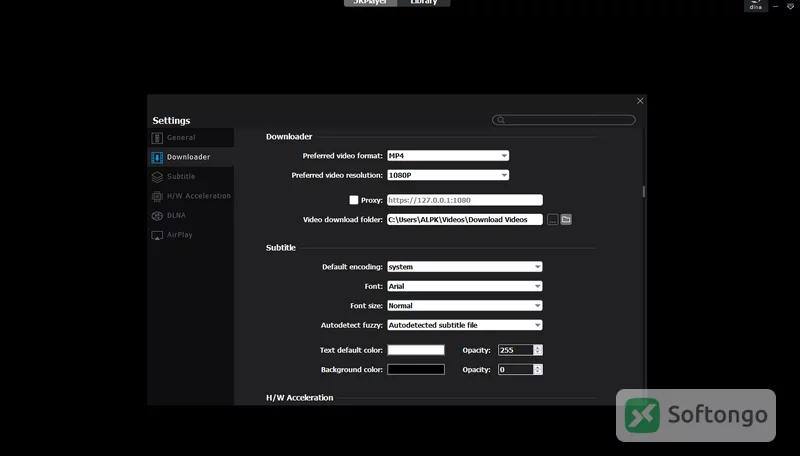800x456 pixels.
Task: Adjust the background opacity stepper arrows
Action: coord(538,369)
